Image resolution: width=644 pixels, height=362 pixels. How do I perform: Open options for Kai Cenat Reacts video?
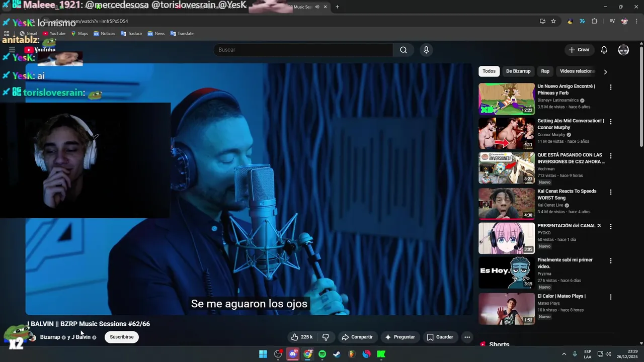point(611,192)
